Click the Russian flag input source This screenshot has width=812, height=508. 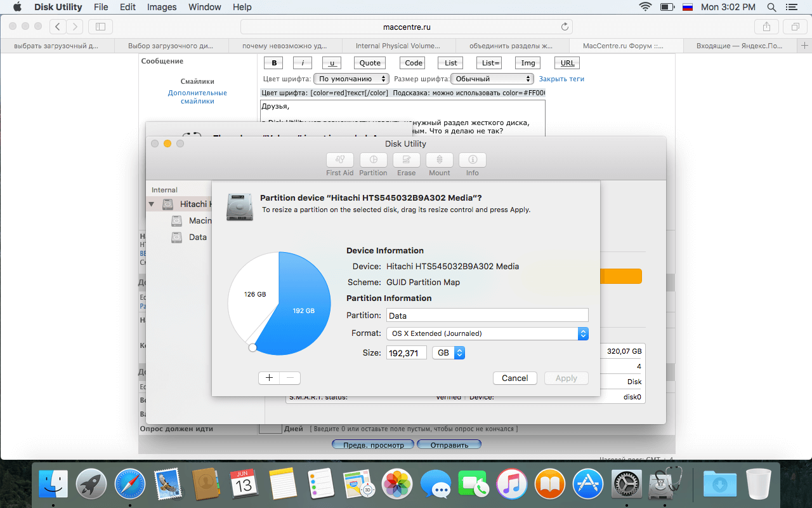(x=688, y=7)
